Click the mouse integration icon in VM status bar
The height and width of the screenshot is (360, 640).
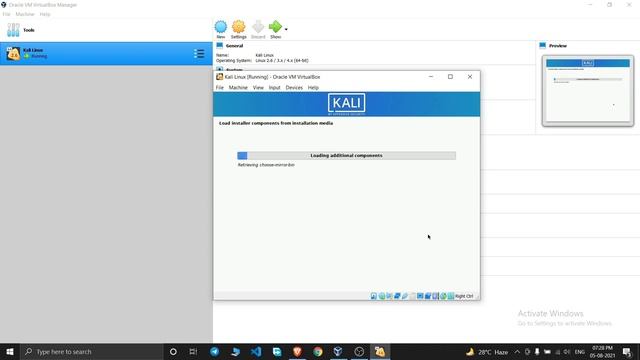443,296
